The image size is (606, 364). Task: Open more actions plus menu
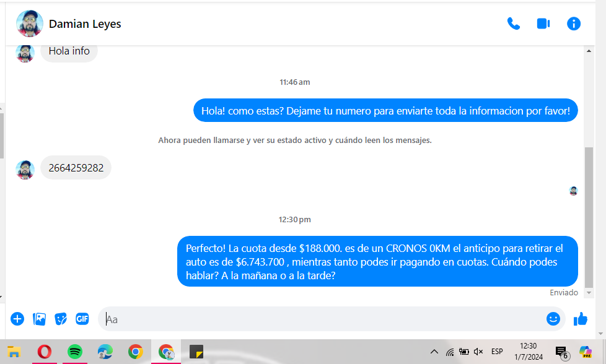(17, 319)
